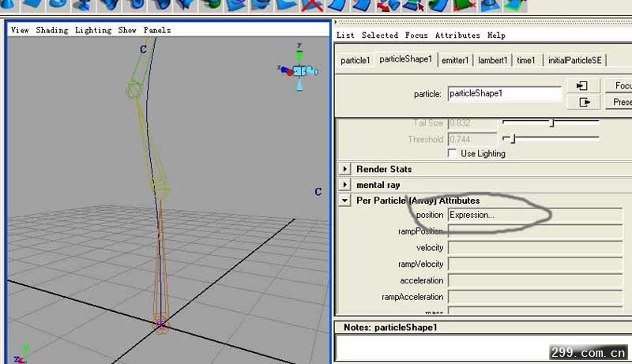632x364 pixels.
Task: Switch to the time1 tab
Action: [526, 60]
